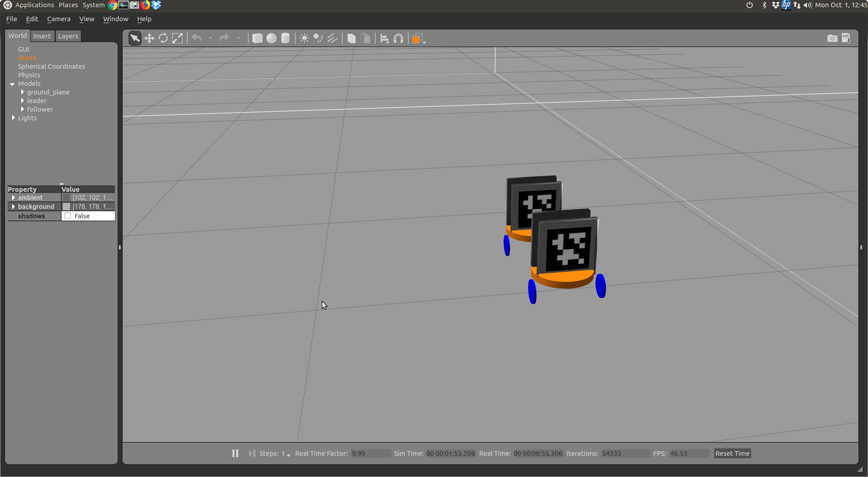Viewport: 868px width, 477px height.
Task: Open the Edit menu
Action: 32,19
